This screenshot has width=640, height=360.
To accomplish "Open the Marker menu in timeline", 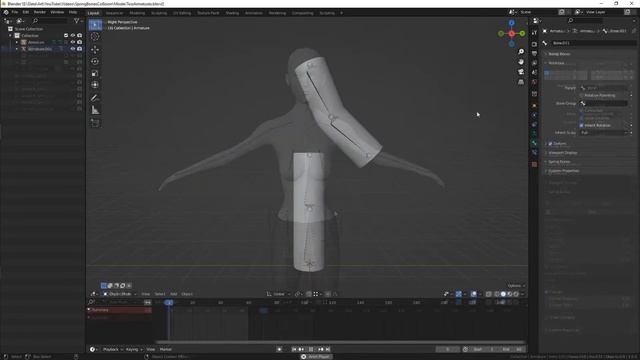I will [166, 349].
